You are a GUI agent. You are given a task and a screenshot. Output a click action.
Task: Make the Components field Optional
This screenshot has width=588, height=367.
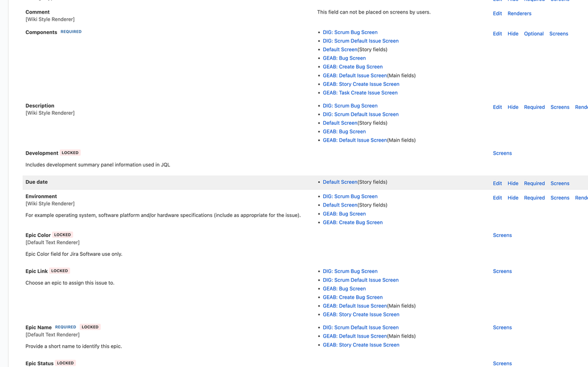533,34
